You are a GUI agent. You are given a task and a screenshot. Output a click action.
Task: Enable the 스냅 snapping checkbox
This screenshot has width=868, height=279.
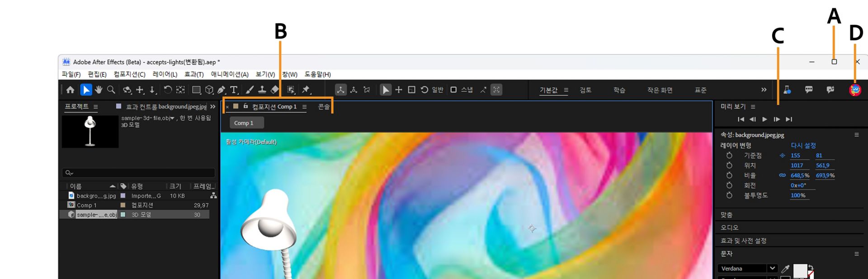pos(453,90)
